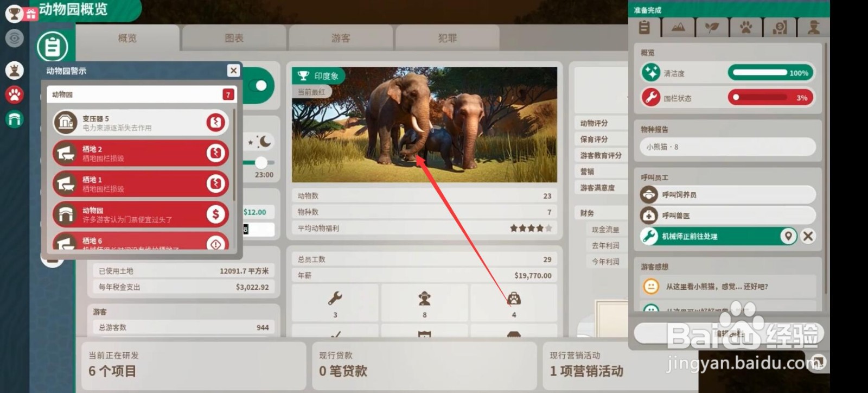Open the green arch zoo entrance icon
This screenshot has width=868, height=393.
[x=15, y=119]
